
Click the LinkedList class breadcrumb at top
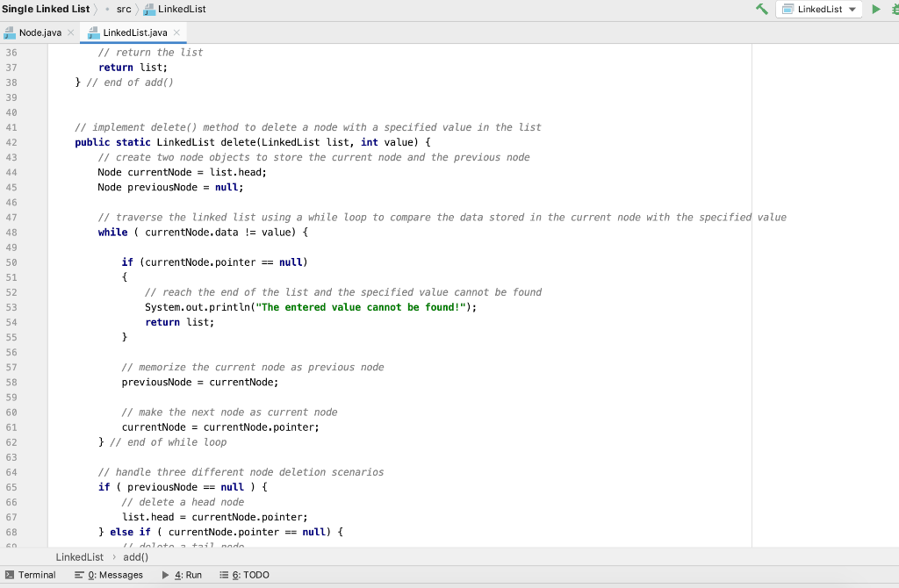tap(175, 9)
